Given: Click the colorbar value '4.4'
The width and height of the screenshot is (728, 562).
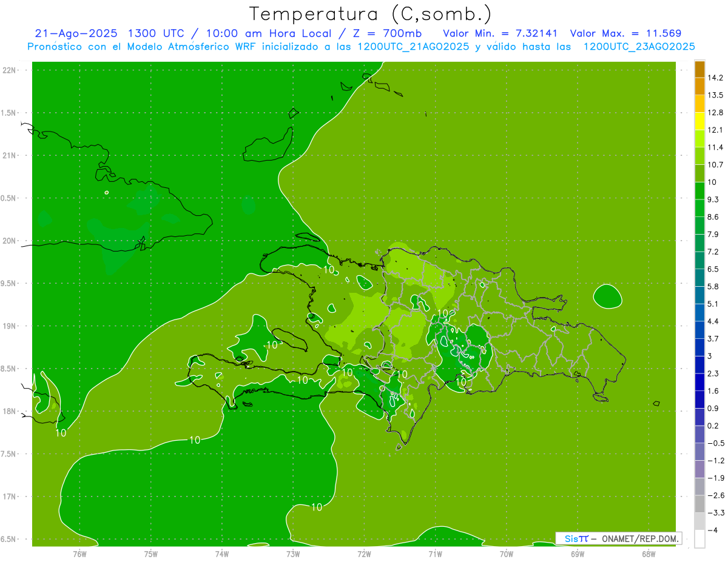Looking at the screenshot, I should (714, 321).
